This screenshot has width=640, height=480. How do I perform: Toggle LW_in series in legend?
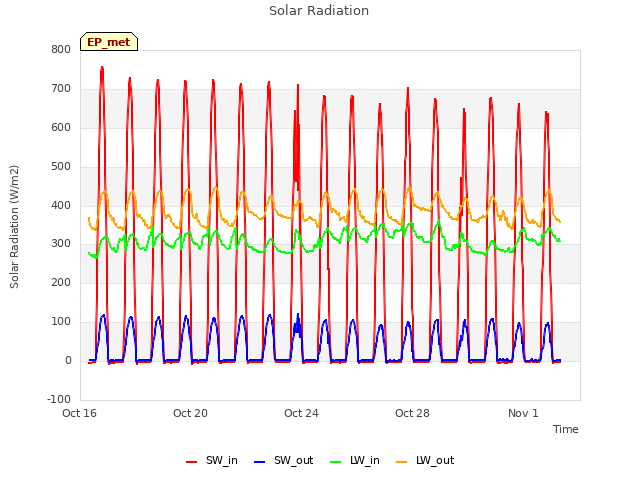tap(355, 460)
